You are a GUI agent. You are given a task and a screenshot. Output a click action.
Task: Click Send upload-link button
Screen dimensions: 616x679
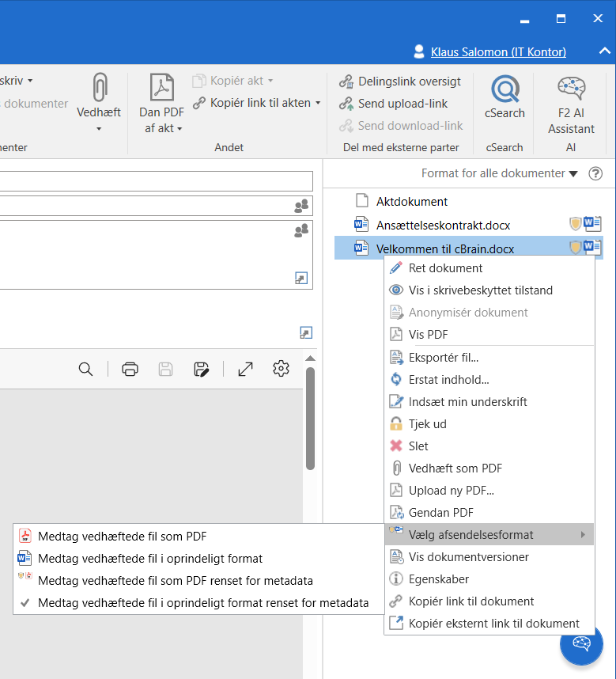click(x=402, y=104)
